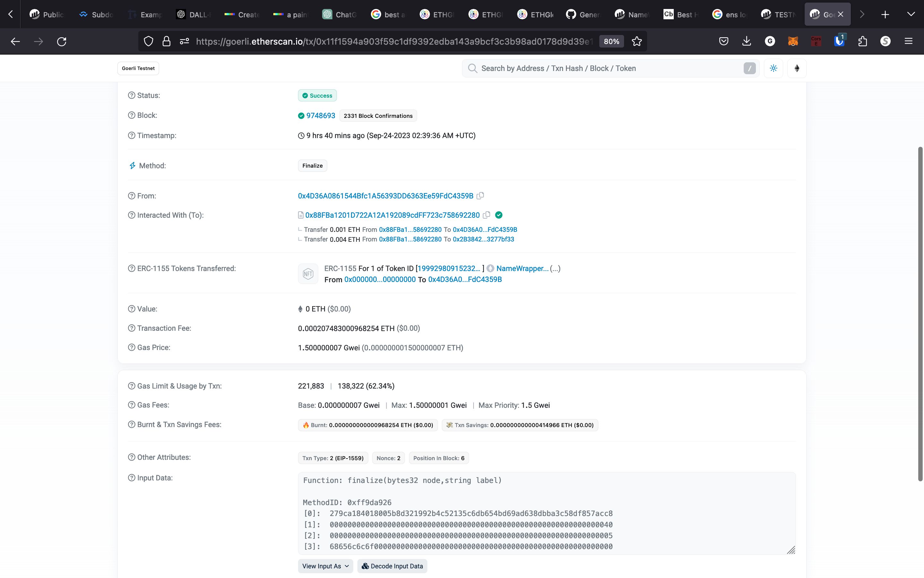The width and height of the screenshot is (924, 578).
Task: Click the Block help question icon
Action: click(131, 116)
